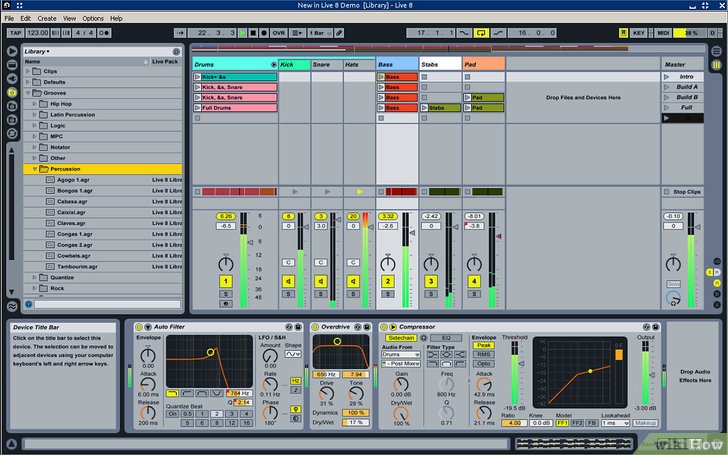Open the Help menu
728x455 pixels.
pyautogui.click(x=116, y=19)
